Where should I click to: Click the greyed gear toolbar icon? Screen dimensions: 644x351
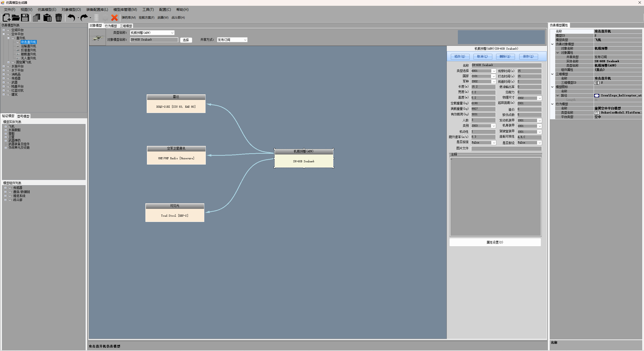[x=105, y=18]
